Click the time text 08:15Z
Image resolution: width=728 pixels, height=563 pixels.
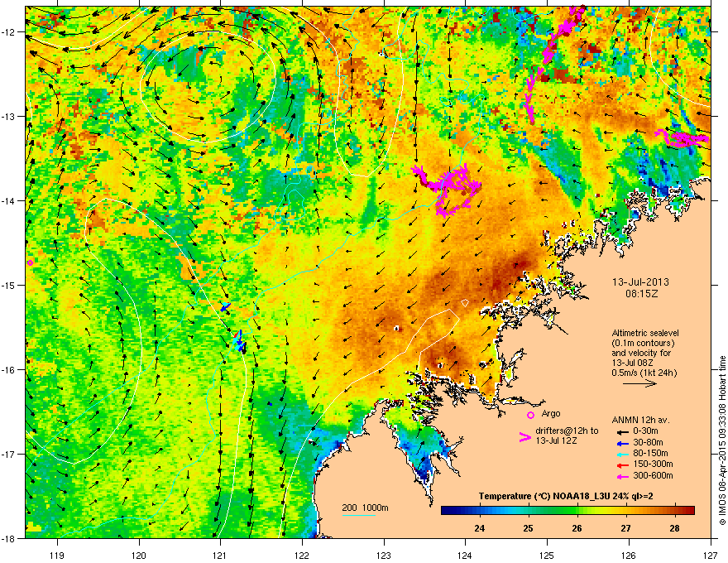click(x=642, y=294)
